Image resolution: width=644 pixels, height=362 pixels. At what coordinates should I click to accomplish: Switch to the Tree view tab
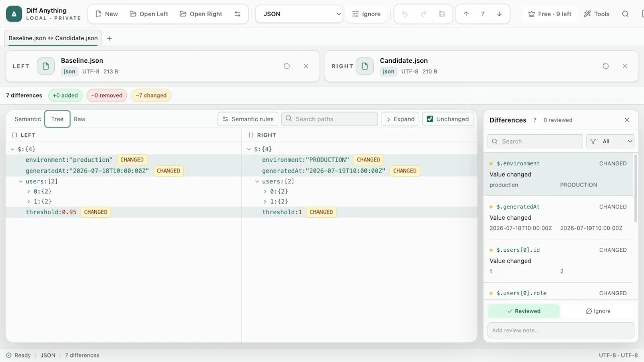click(57, 119)
